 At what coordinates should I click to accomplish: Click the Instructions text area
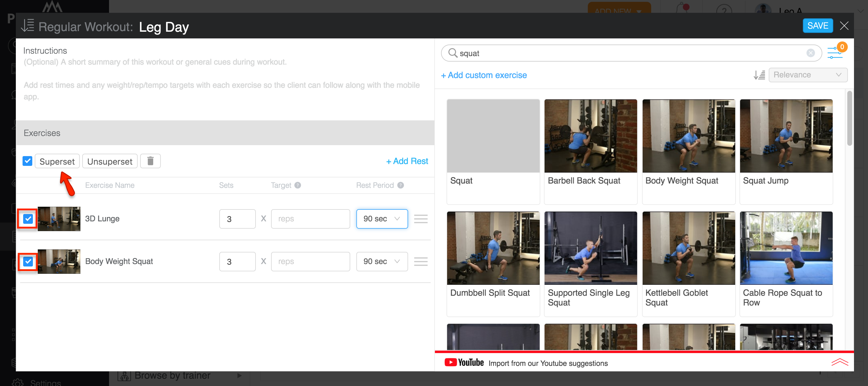[225, 79]
